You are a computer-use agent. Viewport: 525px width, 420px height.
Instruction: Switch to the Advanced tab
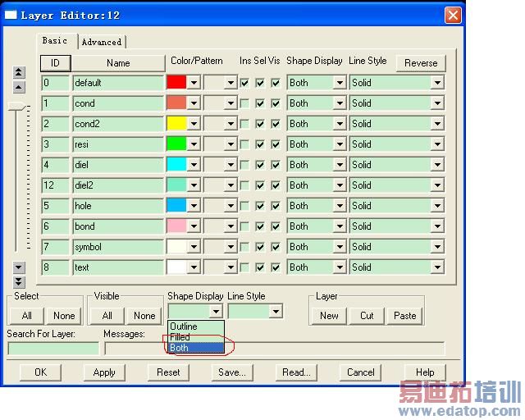(x=102, y=42)
